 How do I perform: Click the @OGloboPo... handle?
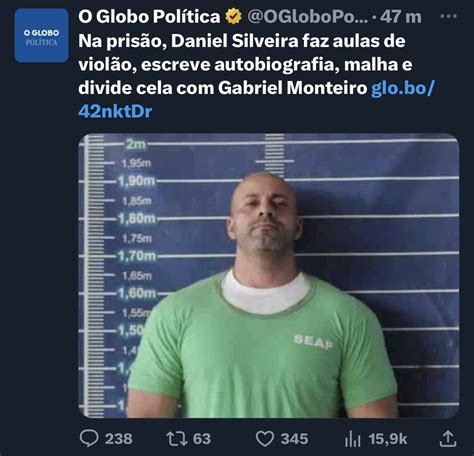point(307,17)
